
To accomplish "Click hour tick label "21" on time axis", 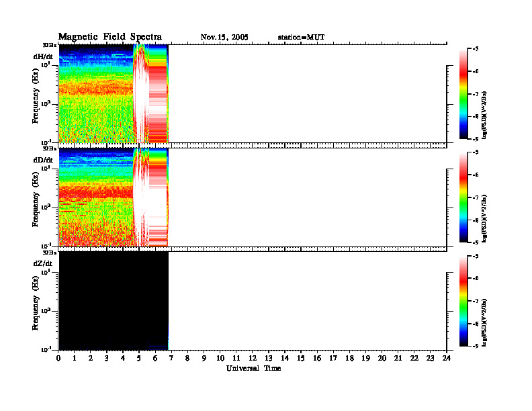I will coord(398,358).
